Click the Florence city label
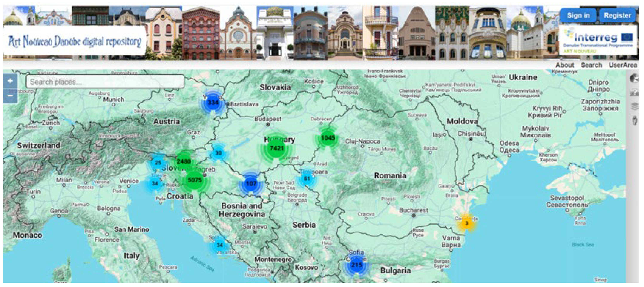 [x=106, y=240]
